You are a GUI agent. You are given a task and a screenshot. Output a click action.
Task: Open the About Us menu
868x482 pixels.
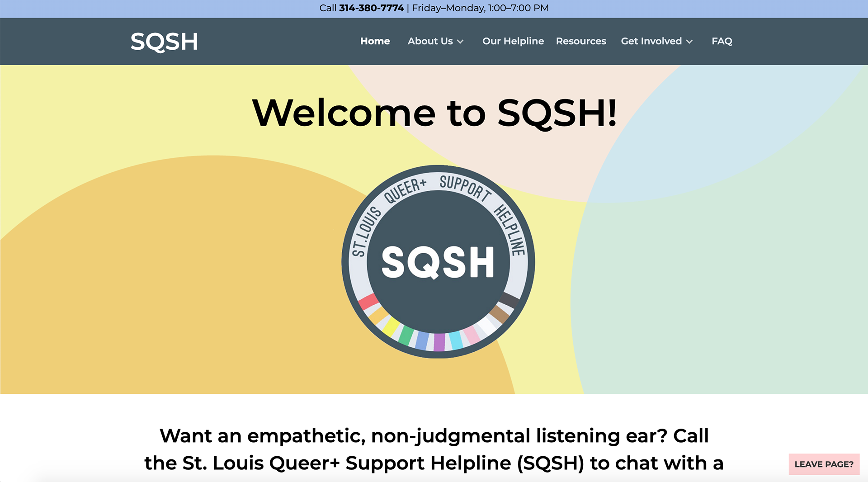tap(430, 41)
